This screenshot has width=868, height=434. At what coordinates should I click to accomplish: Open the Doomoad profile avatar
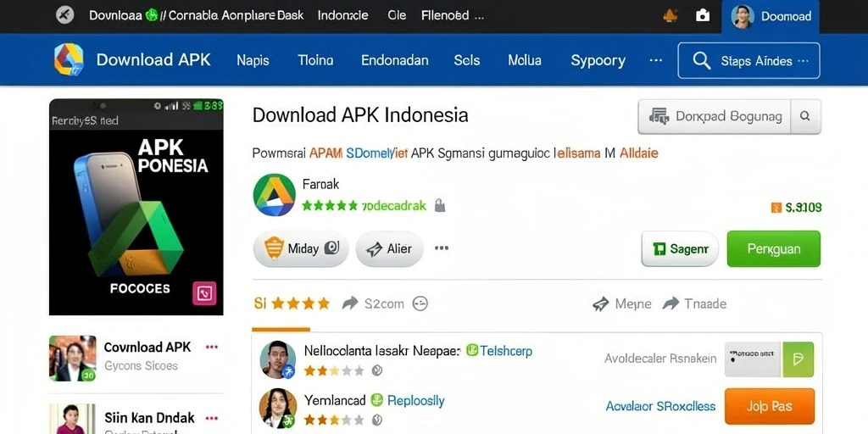743,16
